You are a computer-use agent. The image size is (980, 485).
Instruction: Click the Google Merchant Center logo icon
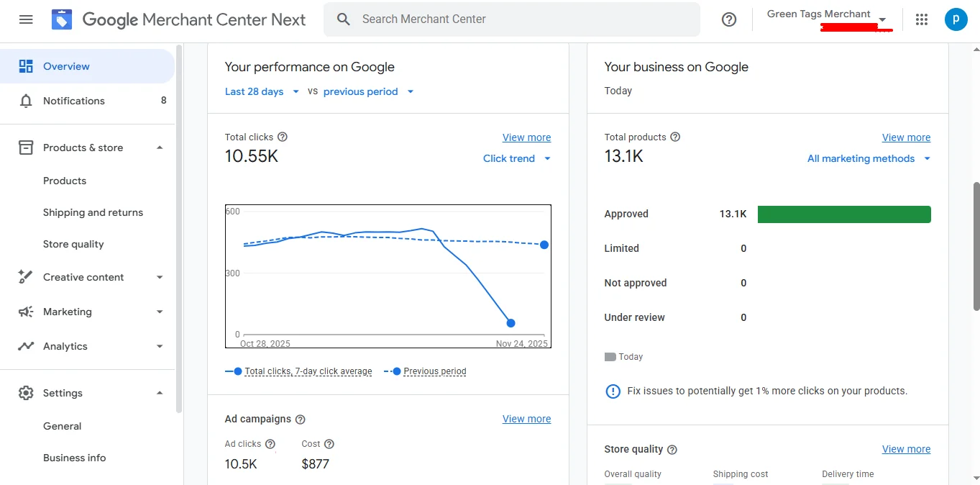[62, 19]
